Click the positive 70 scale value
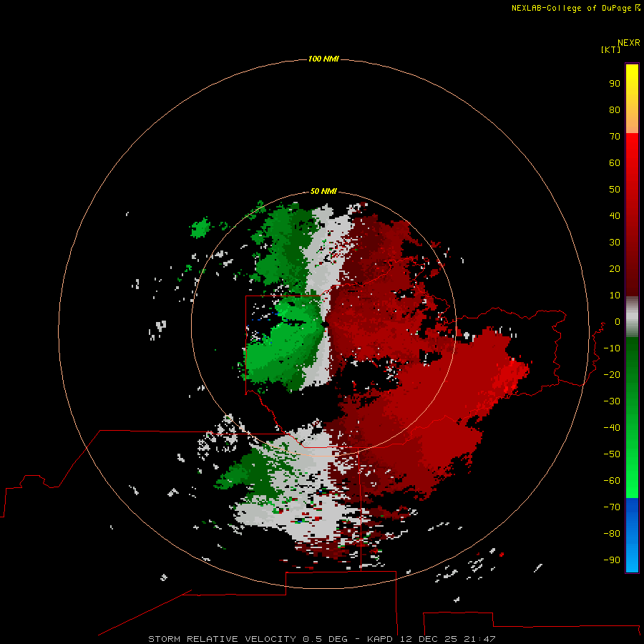This screenshot has height=644, width=644. pos(615,137)
